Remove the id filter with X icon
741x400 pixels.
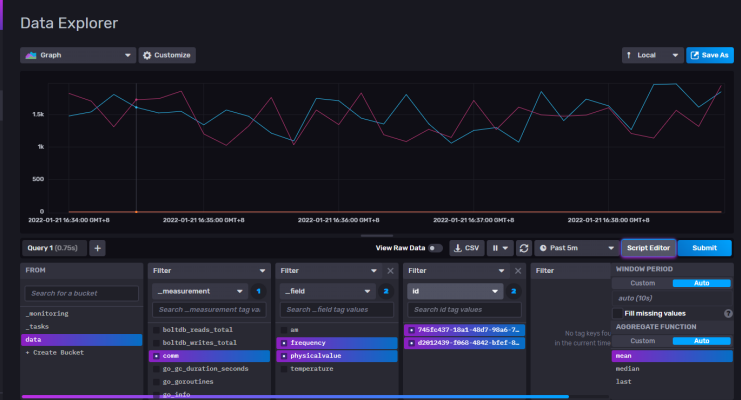click(x=517, y=270)
